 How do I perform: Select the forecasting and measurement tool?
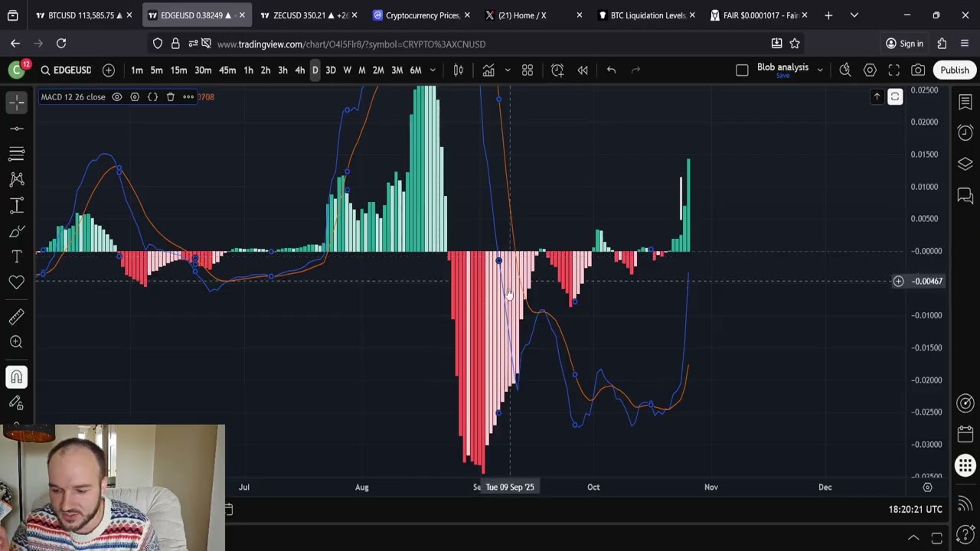17,206
